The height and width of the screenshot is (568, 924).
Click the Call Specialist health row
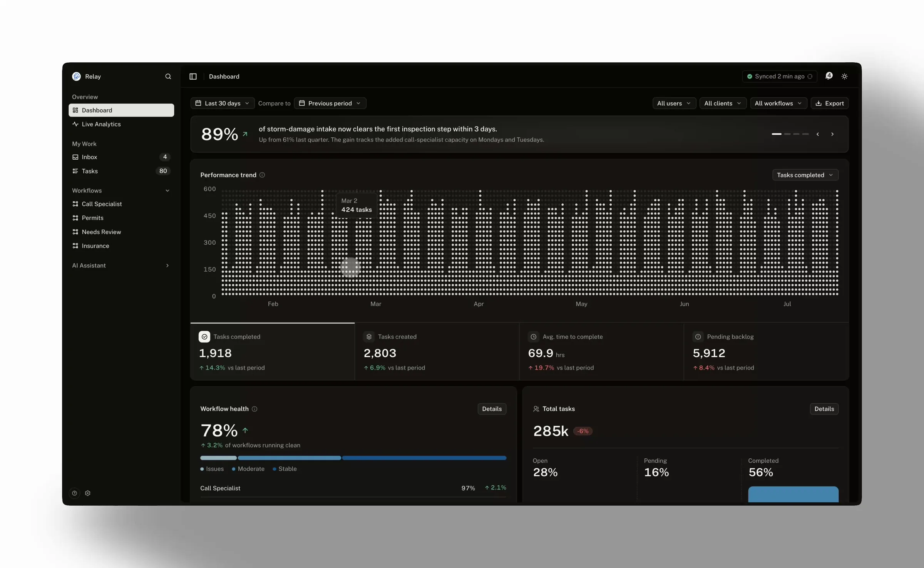[353, 488]
